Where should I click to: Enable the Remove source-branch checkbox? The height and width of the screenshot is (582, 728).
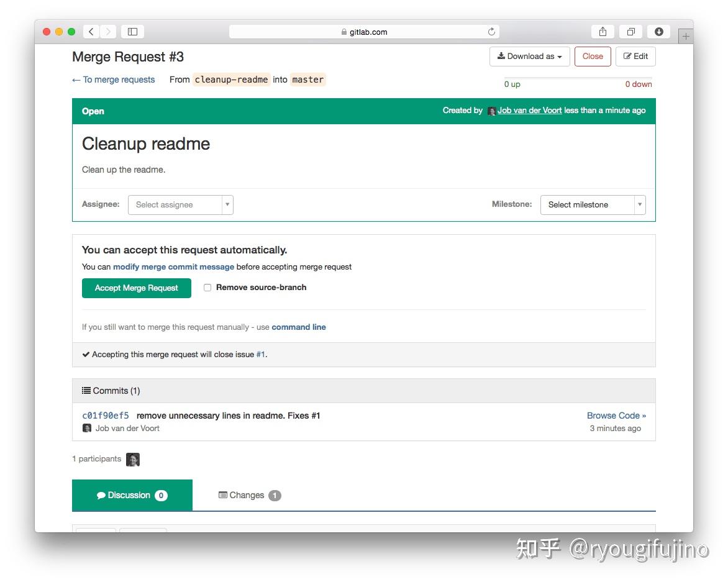click(207, 287)
